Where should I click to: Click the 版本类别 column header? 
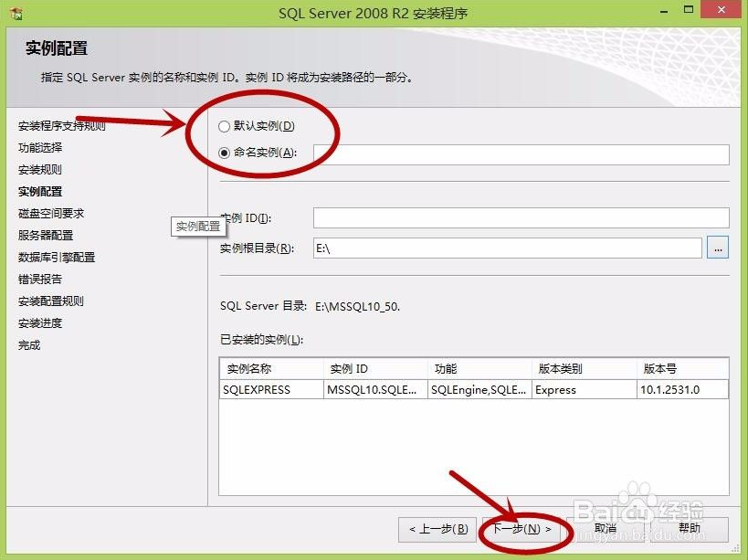click(584, 369)
